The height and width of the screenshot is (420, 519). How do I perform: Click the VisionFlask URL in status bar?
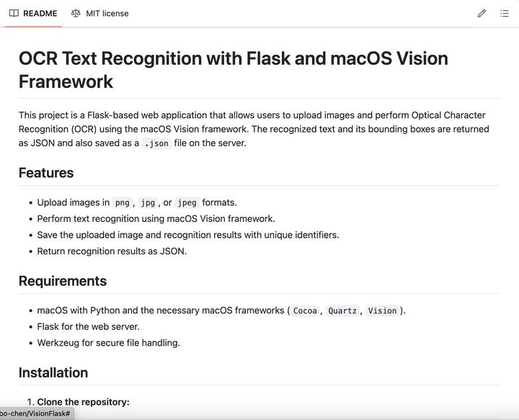tap(35, 414)
